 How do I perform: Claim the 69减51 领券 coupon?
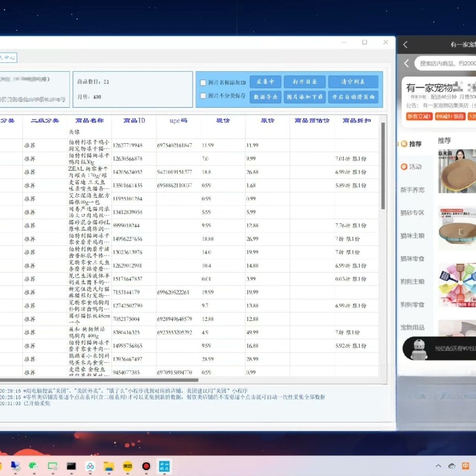[x=450, y=116]
